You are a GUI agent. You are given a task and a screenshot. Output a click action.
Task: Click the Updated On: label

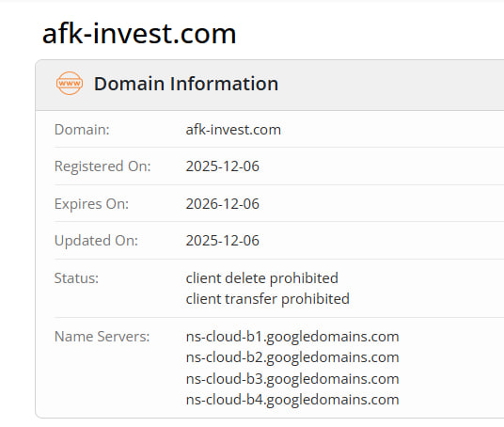pyautogui.click(x=96, y=241)
